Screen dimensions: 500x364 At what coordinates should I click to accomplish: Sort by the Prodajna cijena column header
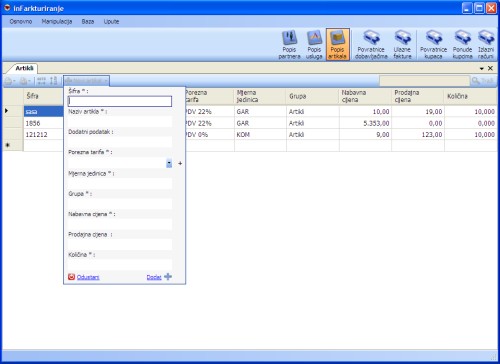click(x=418, y=96)
